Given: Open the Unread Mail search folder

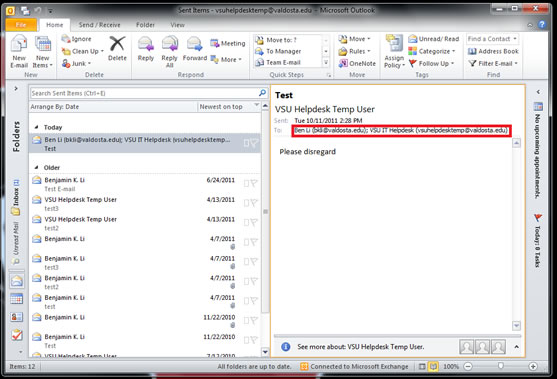Looking at the screenshot, I should coord(16,243).
